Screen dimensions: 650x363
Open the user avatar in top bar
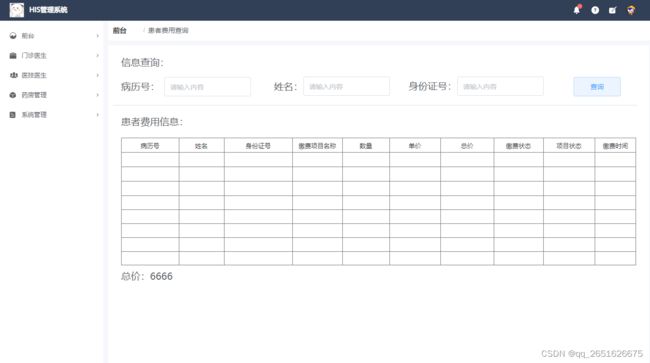[x=631, y=10]
